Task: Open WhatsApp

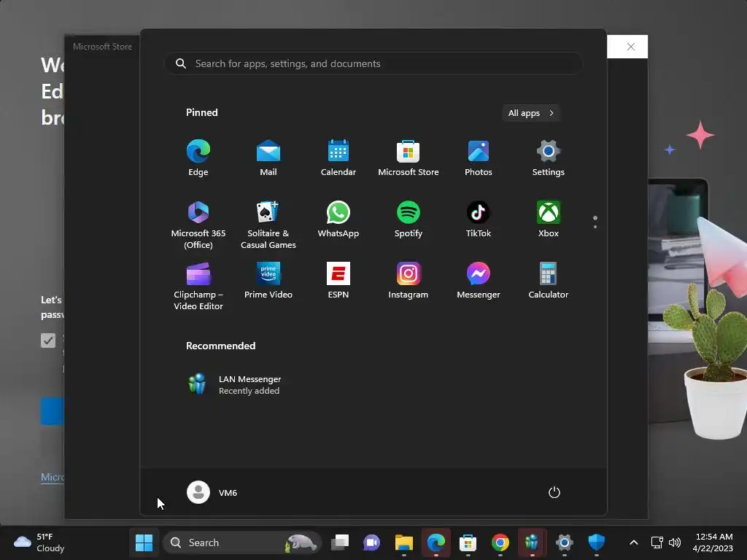Action: (x=338, y=219)
